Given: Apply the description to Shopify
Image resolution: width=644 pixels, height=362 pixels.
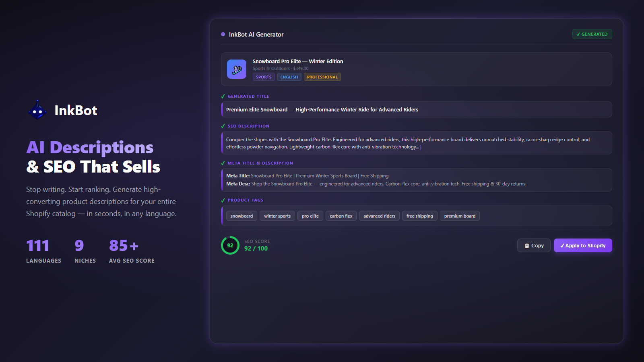Looking at the screenshot, I should [x=583, y=245].
